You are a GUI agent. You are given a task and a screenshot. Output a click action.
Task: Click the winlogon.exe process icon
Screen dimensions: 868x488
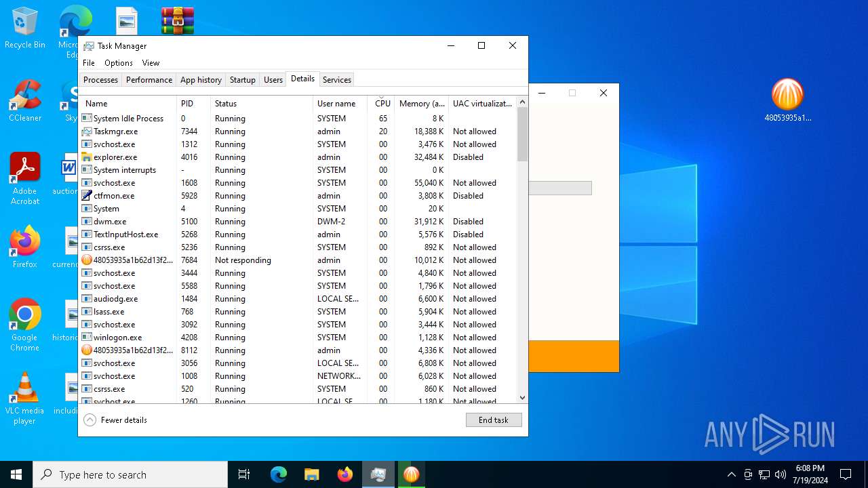[87, 338]
